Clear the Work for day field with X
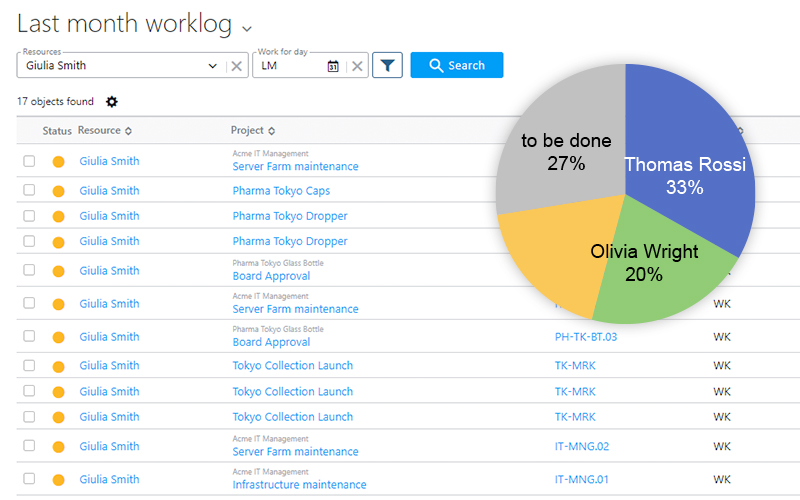Screen dimensions: 800x500 [x=357, y=66]
